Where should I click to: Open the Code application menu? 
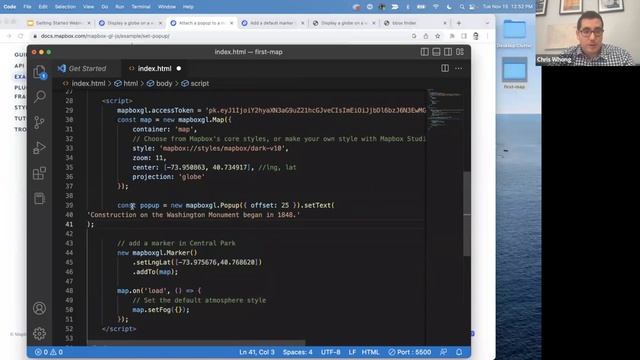pos(10,7)
